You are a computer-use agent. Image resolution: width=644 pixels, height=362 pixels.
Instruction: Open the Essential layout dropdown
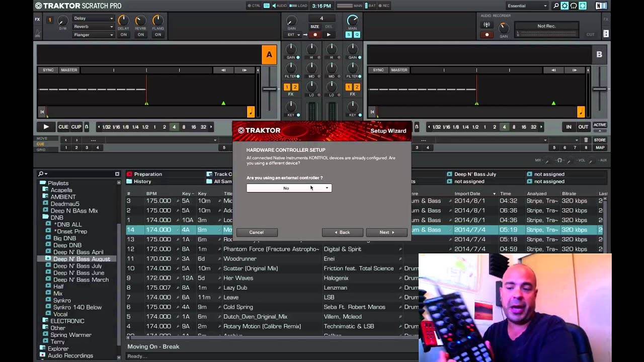(527, 6)
